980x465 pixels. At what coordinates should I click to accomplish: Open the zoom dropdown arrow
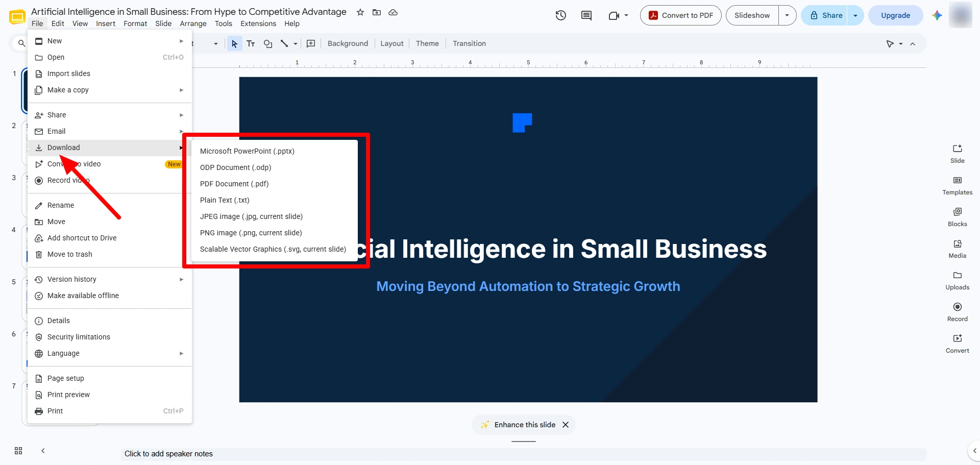coord(216,44)
